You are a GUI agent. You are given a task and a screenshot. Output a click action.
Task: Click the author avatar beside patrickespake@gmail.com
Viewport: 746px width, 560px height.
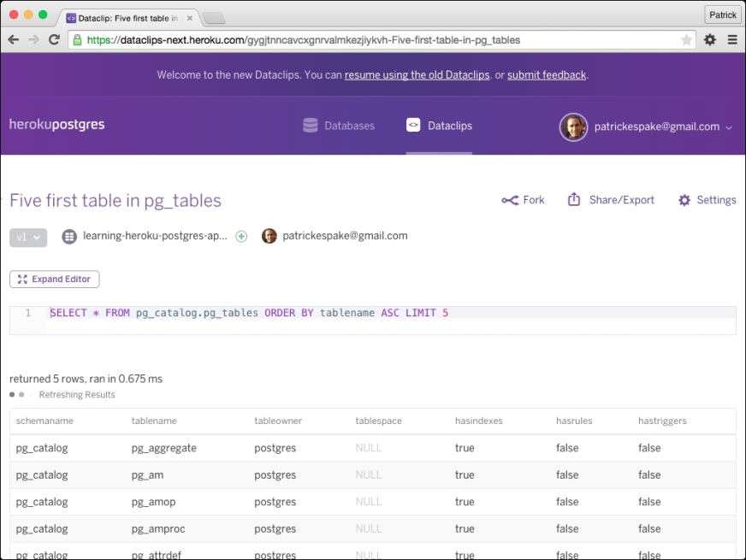pos(269,236)
